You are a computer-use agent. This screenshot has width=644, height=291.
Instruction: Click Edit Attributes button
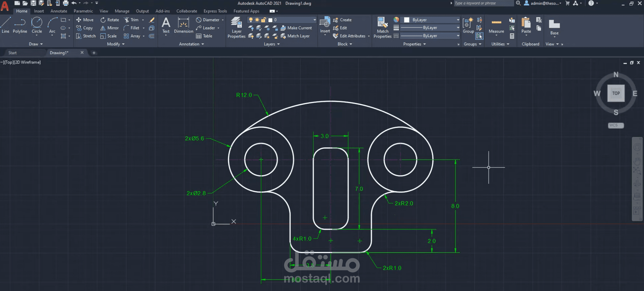[349, 36]
